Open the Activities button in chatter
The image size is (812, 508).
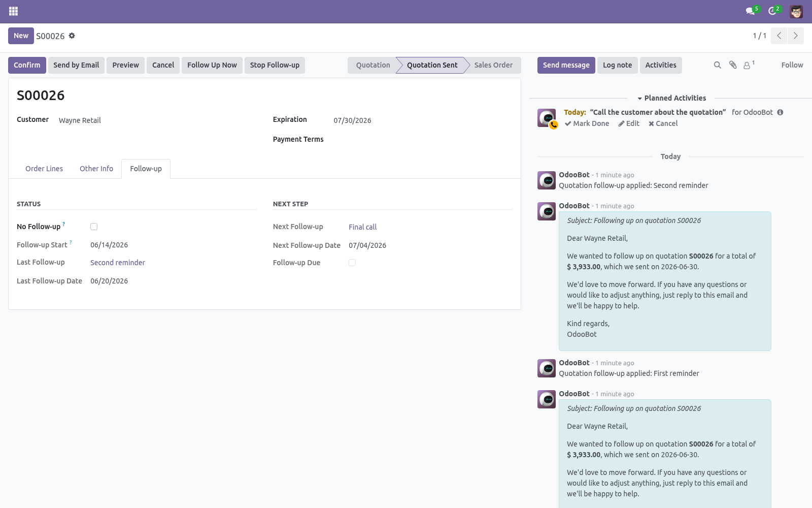tap(661, 65)
